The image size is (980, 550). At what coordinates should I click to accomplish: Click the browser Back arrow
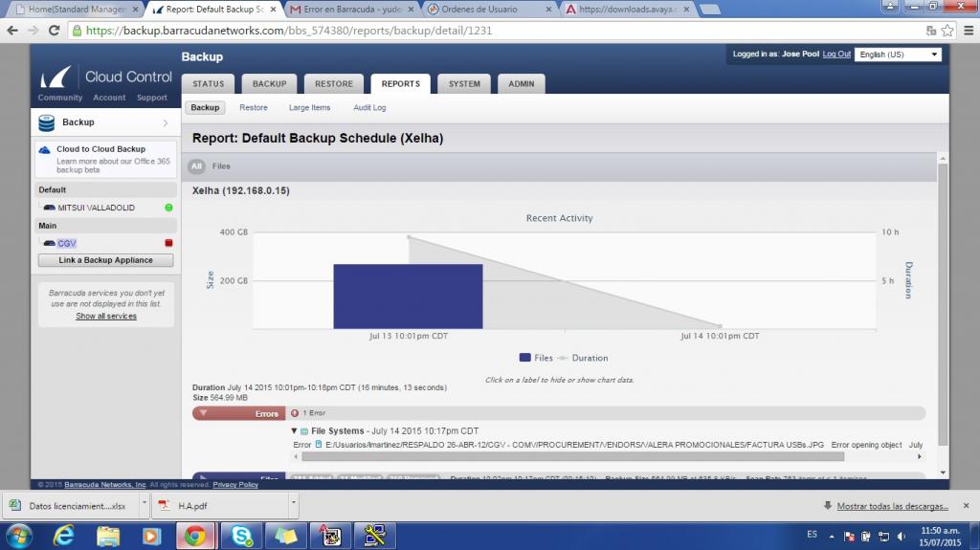click(12, 30)
